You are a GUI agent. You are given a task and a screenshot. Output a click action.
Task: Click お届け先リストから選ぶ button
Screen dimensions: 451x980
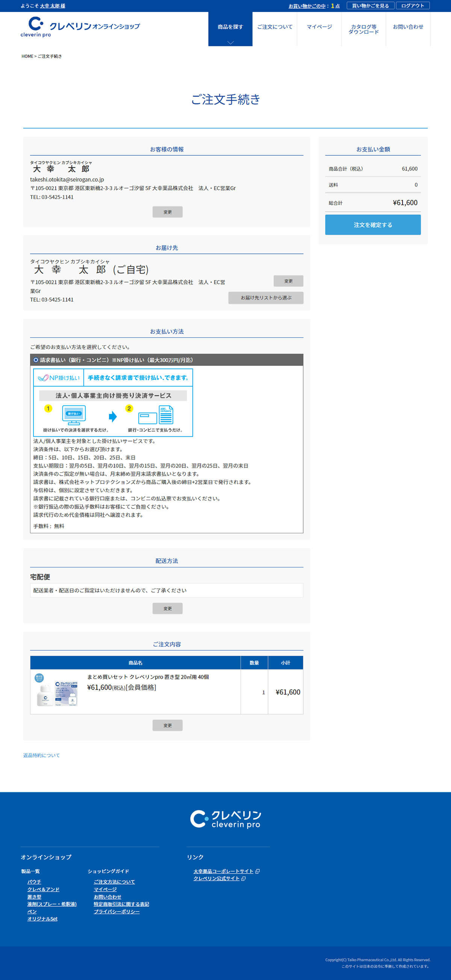click(266, 298)
